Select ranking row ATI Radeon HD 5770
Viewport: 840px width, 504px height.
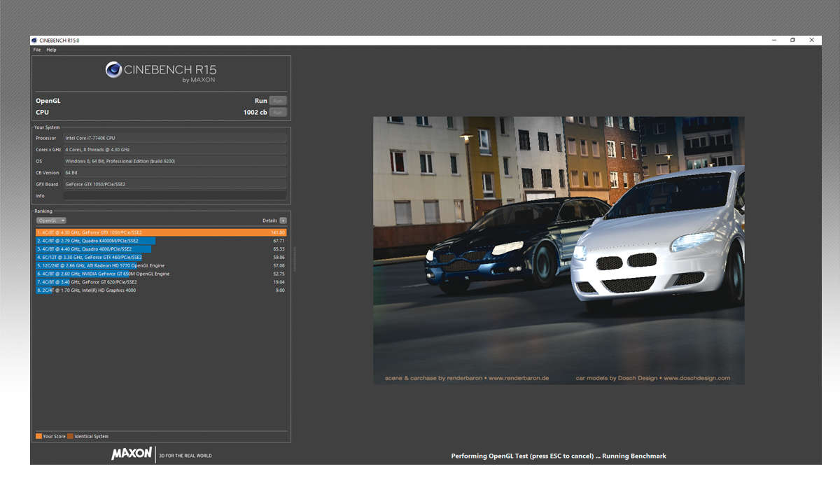161,265
